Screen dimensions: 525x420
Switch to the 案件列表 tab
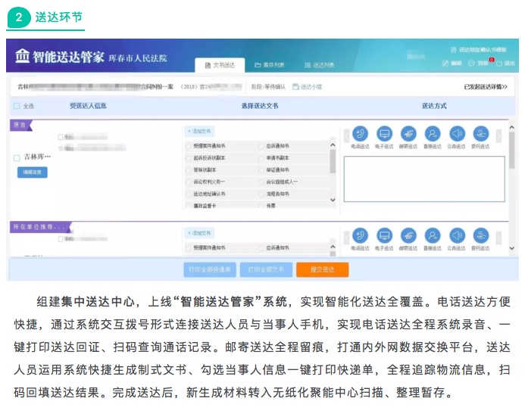(x=269, y=66)
